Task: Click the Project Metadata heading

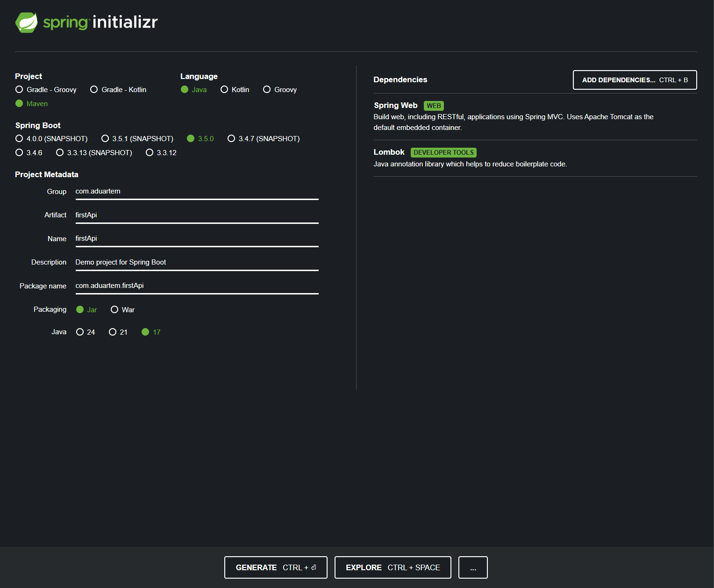Action: click(x=47, y=175)
